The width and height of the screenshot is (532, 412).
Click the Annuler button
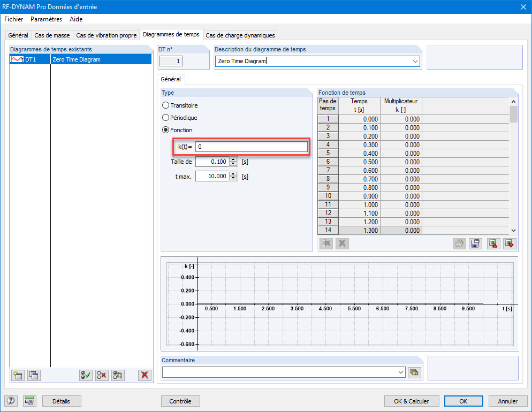coord(507,401)
